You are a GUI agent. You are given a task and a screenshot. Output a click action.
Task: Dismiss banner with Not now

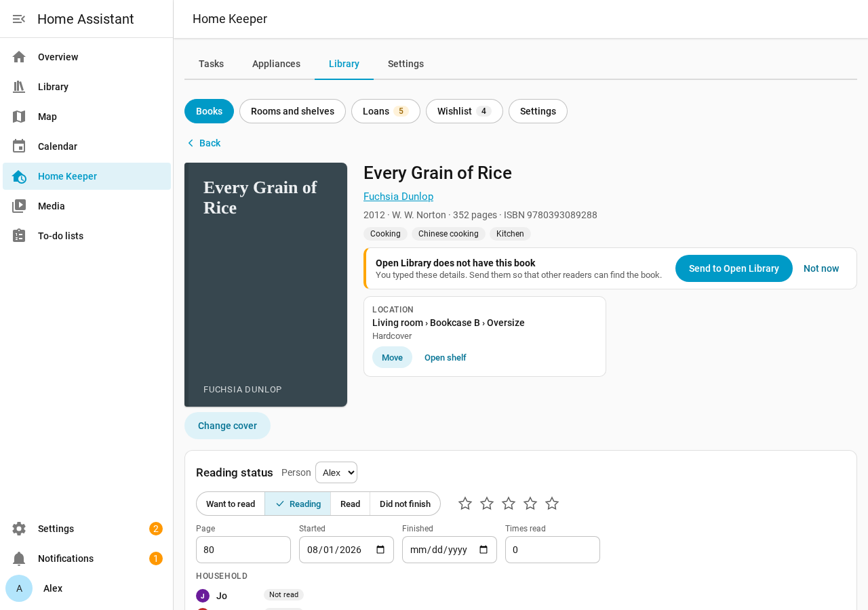tap(821, 268)
